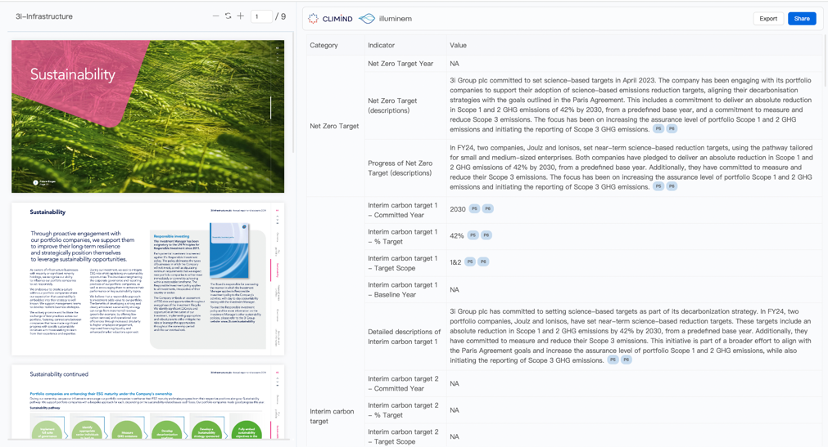Click the '/ 9' total page count
Screen dimensions: 828x448
point(280,16)
